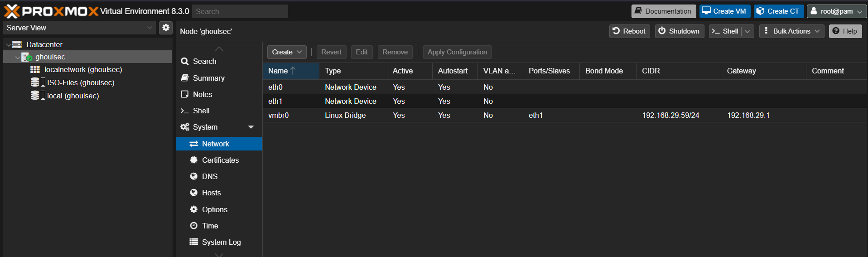Collapse the System section arrow
This screenshot has width=868, height=257.
point(251,127)
